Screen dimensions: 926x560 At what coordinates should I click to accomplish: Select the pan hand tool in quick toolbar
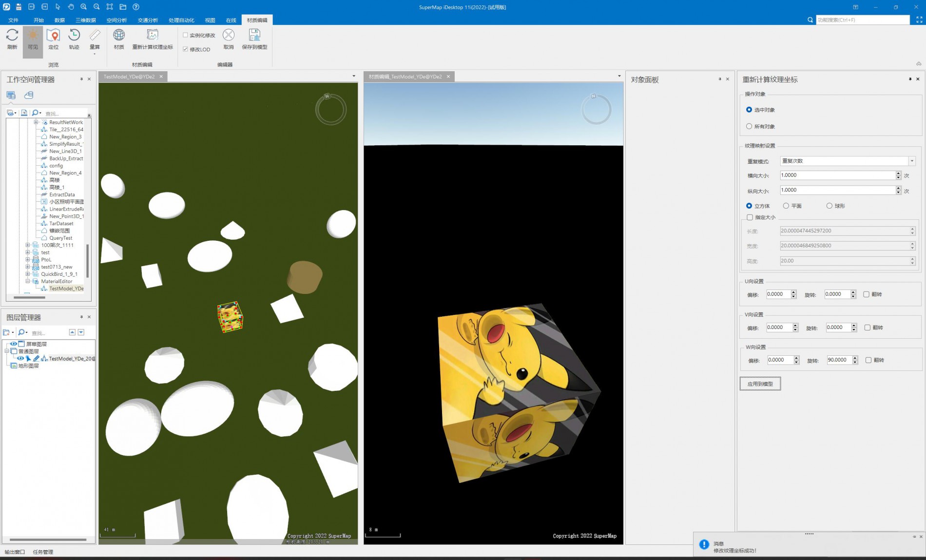coord(71,7)
